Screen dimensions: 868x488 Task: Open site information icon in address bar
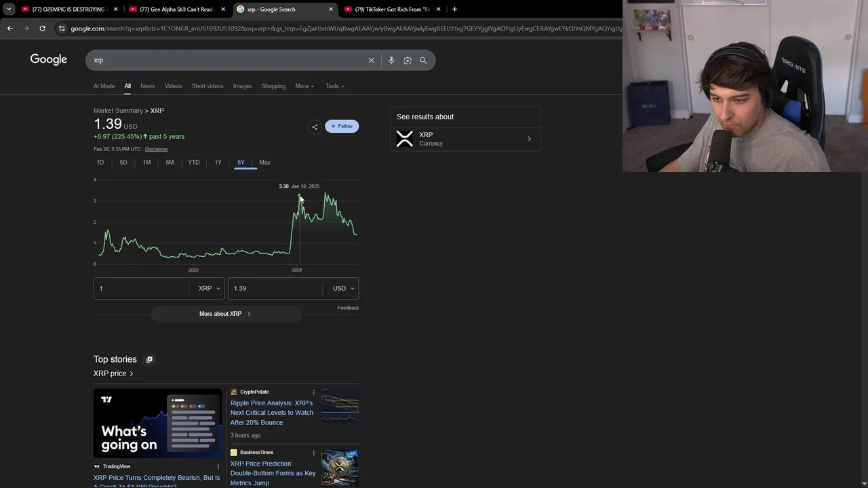62,28
